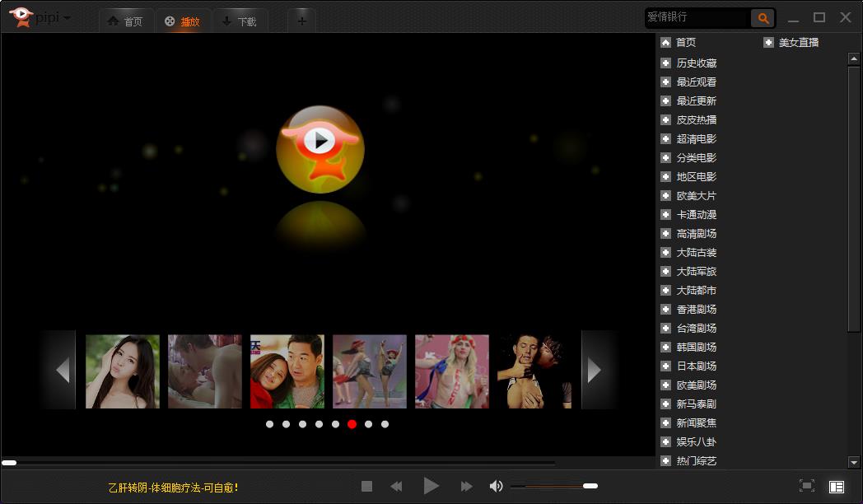The image size is (863, 504).
Task: Click the pipi logo icon top left
Action: (x=21, y=16)
